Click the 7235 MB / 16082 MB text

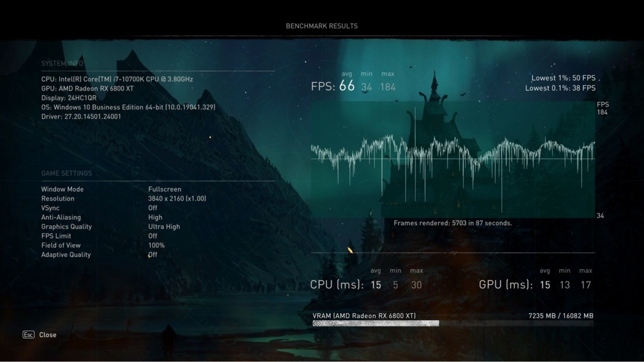point(561,316)
